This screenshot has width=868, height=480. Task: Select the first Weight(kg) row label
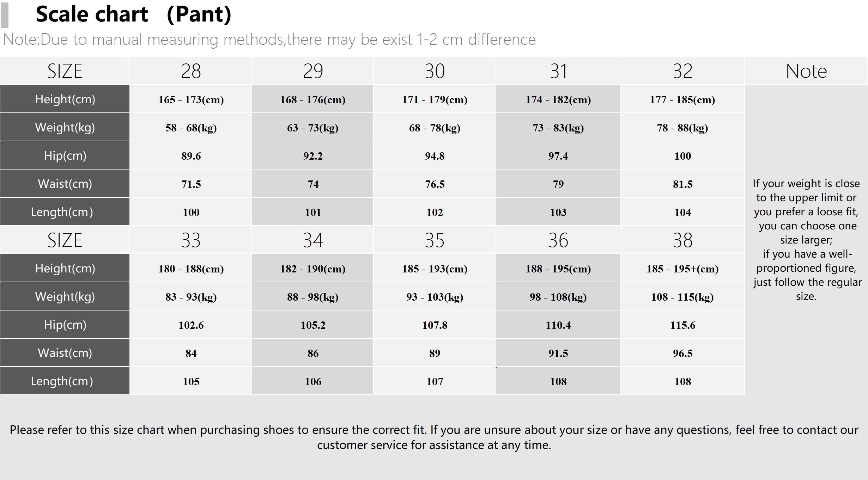65,127
